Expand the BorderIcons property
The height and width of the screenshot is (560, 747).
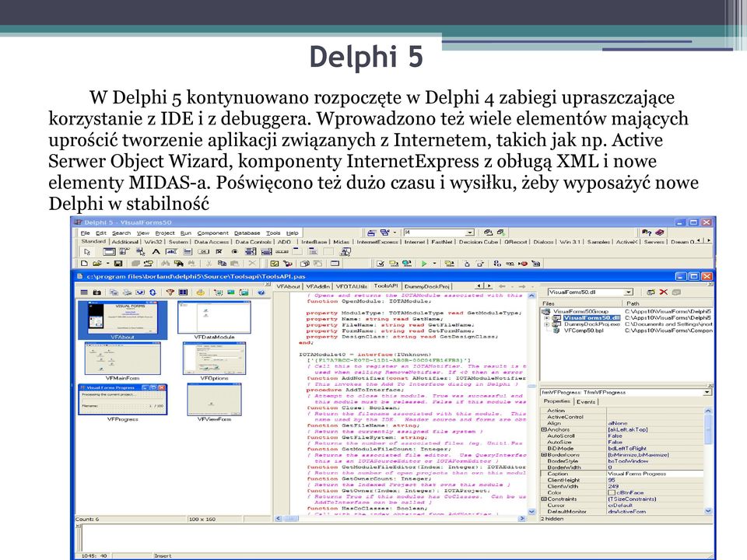544,454
